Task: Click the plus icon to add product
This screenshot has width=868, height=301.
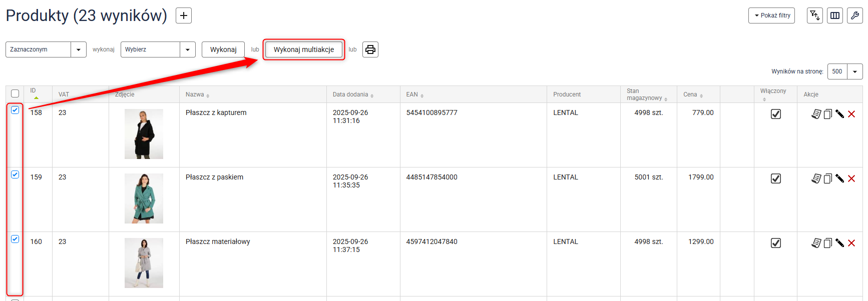Action: click(x=184, y=16)
